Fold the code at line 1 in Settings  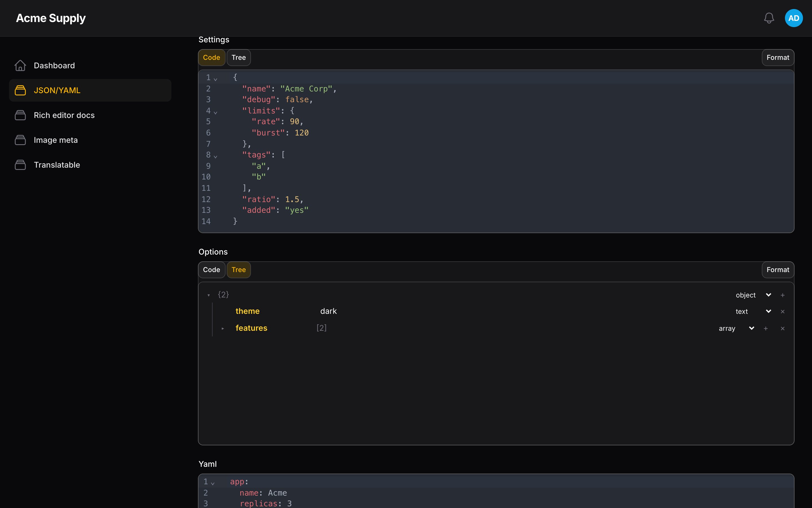pyautogui.click(x=215, y=79)
